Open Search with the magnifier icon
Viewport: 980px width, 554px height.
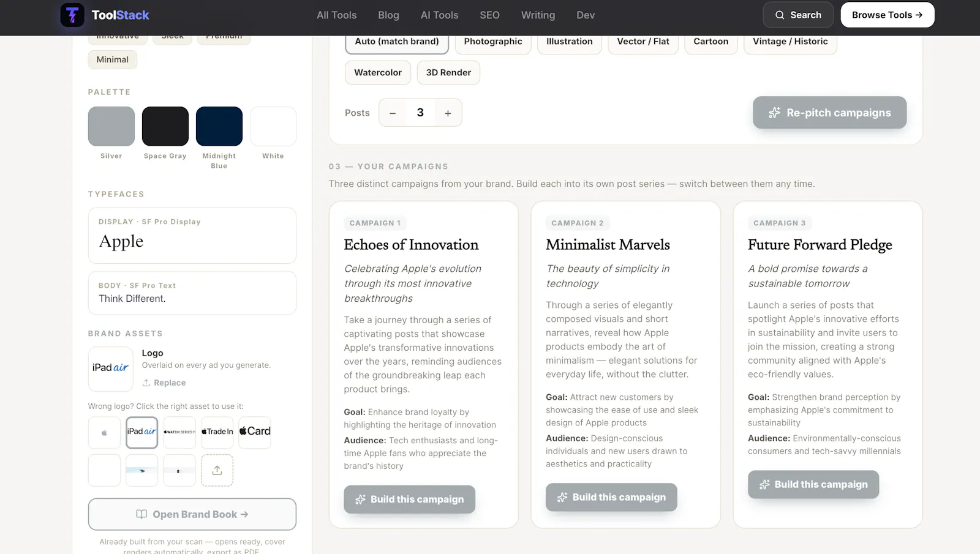tap(798, 15)
